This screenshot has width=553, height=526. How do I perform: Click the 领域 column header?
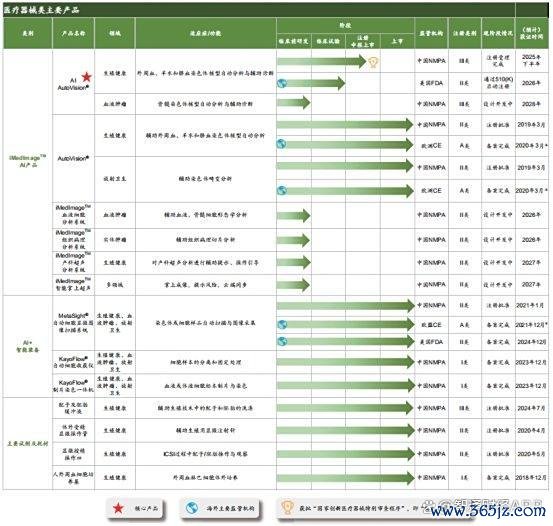point(115,33)
